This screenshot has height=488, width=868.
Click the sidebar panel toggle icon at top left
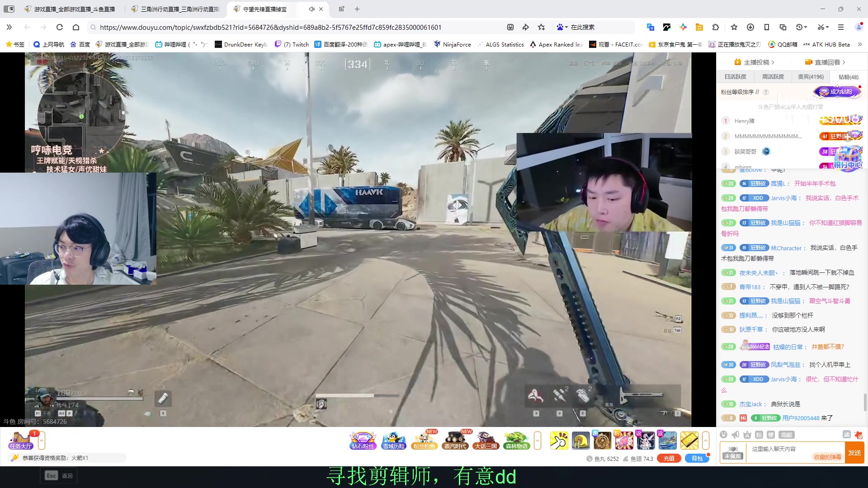click(9, 9)
